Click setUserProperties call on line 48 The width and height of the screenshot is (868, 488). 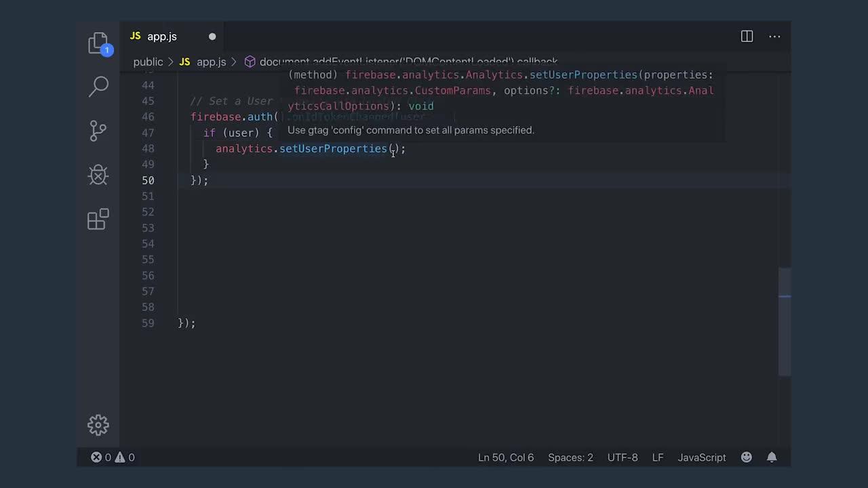333,148
